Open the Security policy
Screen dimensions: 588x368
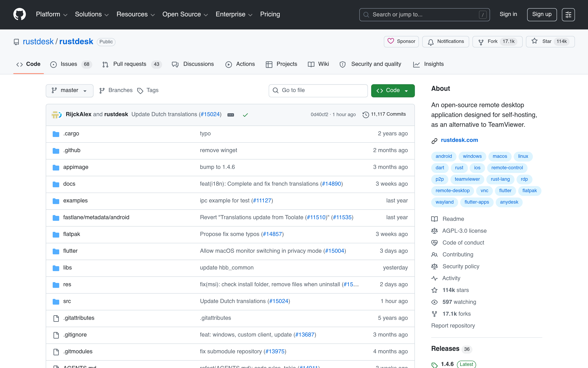tap(455, 267)
